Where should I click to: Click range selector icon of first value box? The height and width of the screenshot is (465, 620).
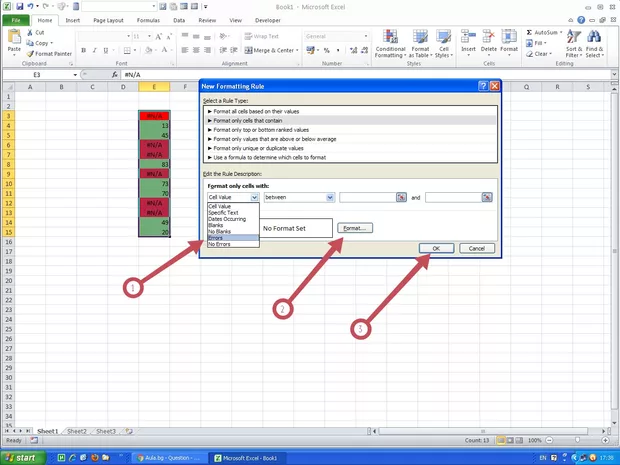click(401, 197)
